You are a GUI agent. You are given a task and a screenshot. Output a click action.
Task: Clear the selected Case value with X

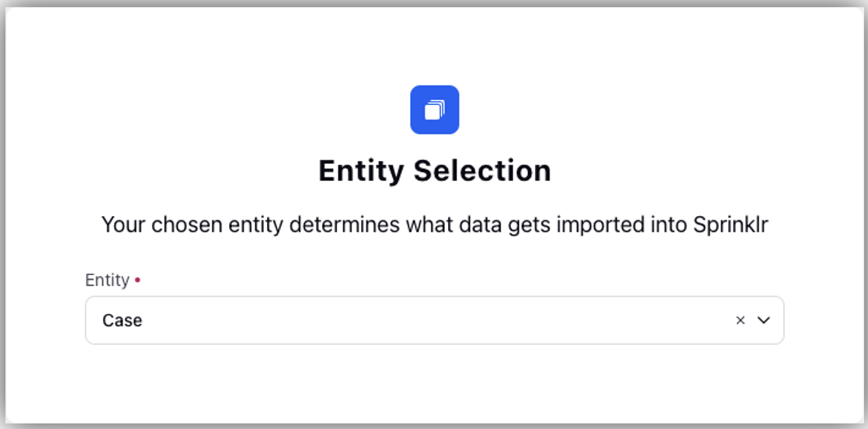pyautogui.click(x=740, y=320)
